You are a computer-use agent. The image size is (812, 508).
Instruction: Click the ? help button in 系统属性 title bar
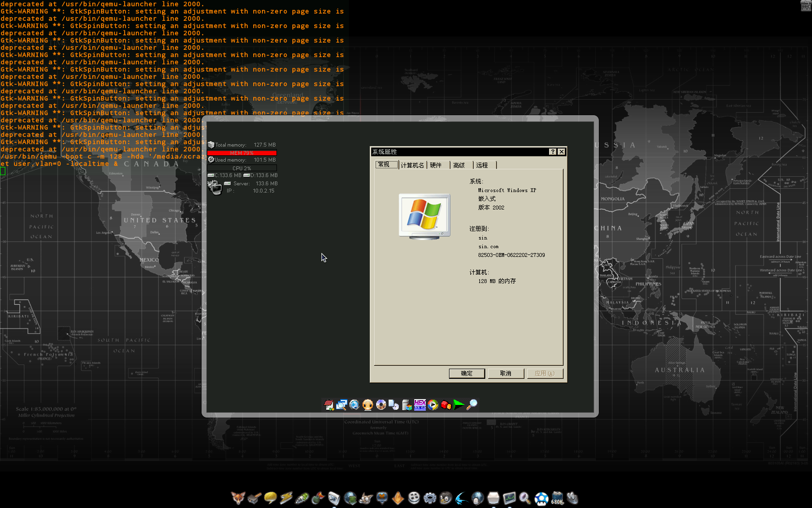pos(553,151)
